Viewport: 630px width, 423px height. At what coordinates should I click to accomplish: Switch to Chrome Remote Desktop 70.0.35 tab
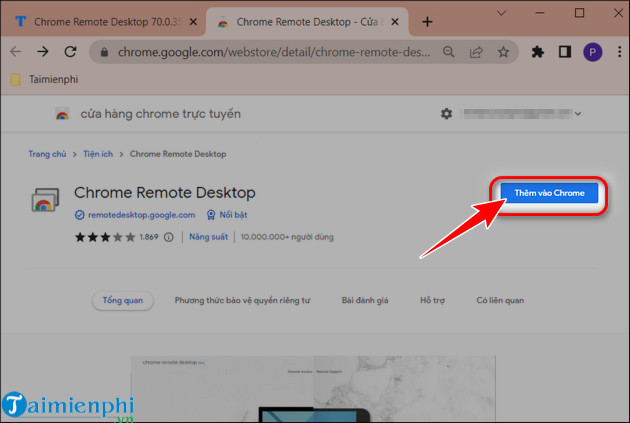[x=102, y=22]
